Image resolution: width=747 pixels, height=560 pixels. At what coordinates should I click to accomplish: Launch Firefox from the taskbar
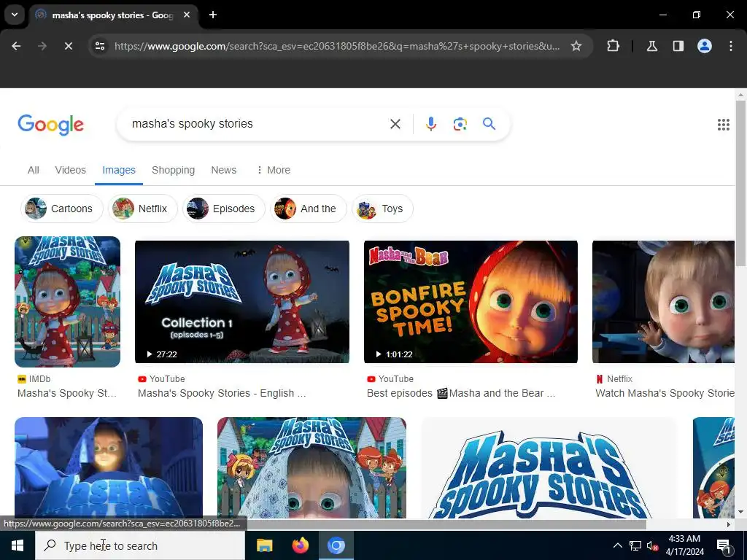[300, 545]
